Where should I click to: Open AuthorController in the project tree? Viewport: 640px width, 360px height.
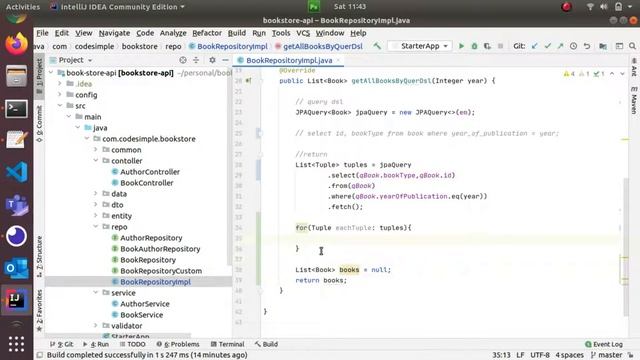[x=150, y=172]
